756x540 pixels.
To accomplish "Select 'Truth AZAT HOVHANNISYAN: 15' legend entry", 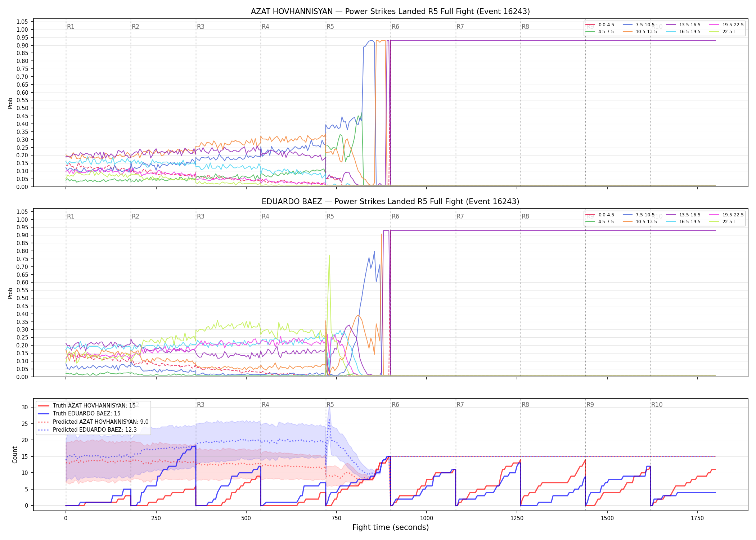I will pyautogui.click(x=94, y=405).
